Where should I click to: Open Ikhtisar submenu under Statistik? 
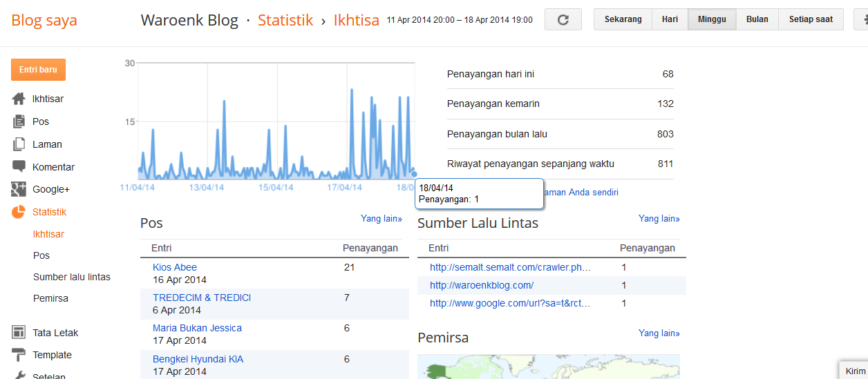click(x=48, y=234)
